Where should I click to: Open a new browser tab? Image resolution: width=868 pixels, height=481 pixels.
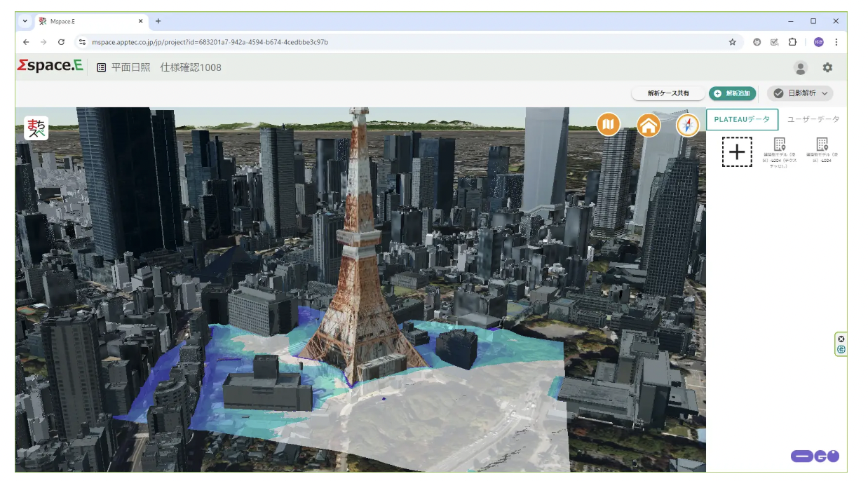[158, 21]
